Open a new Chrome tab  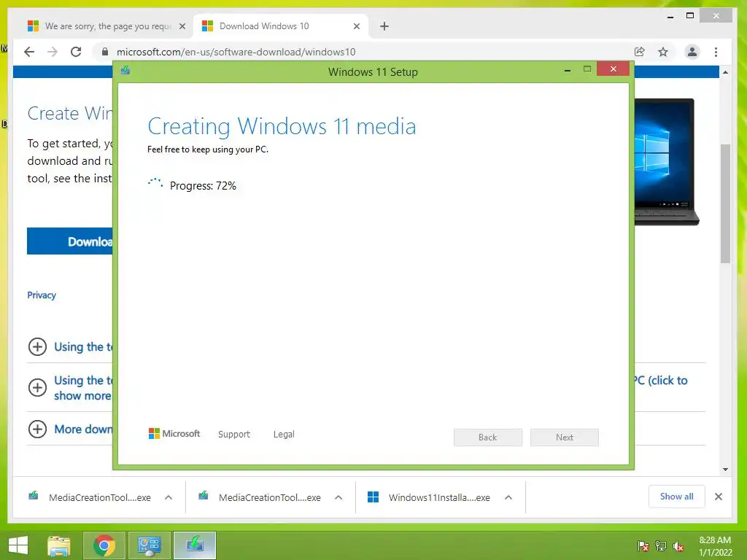[384, 26]
